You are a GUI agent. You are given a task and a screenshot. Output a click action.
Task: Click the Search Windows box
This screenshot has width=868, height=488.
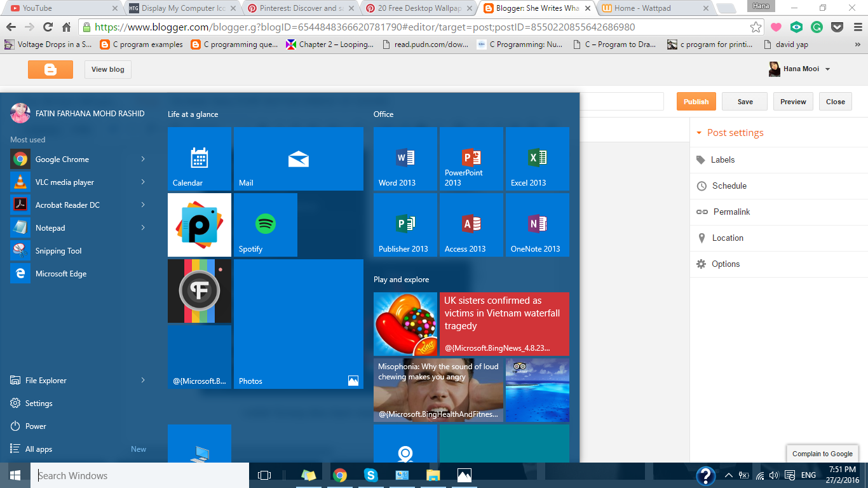click(140, 475)
